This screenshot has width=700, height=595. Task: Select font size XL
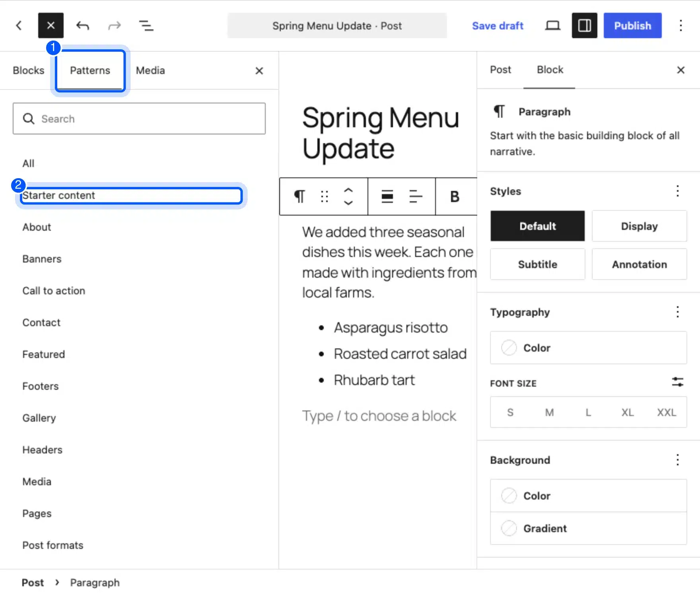click(x=628, y=412)
